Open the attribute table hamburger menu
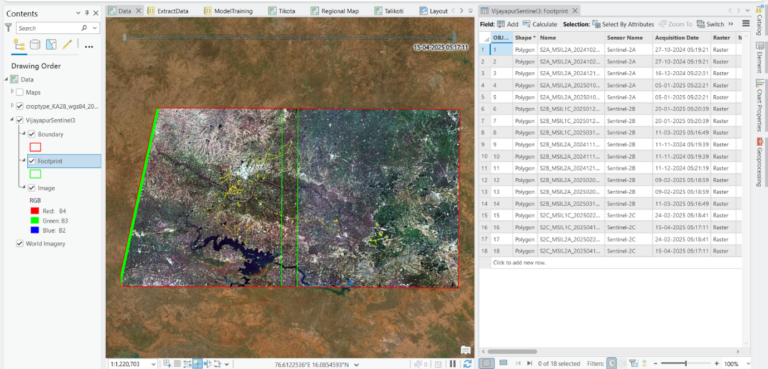This screenshot has width=768, height=369. click(746, 24)
